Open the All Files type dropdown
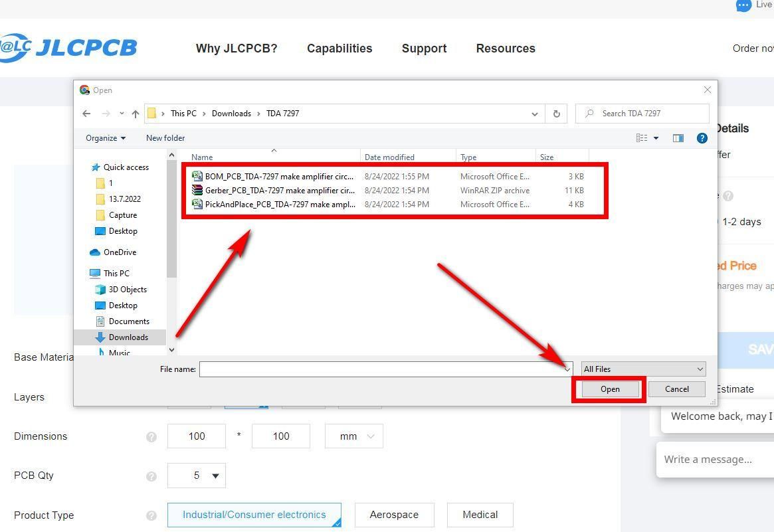 644,369
